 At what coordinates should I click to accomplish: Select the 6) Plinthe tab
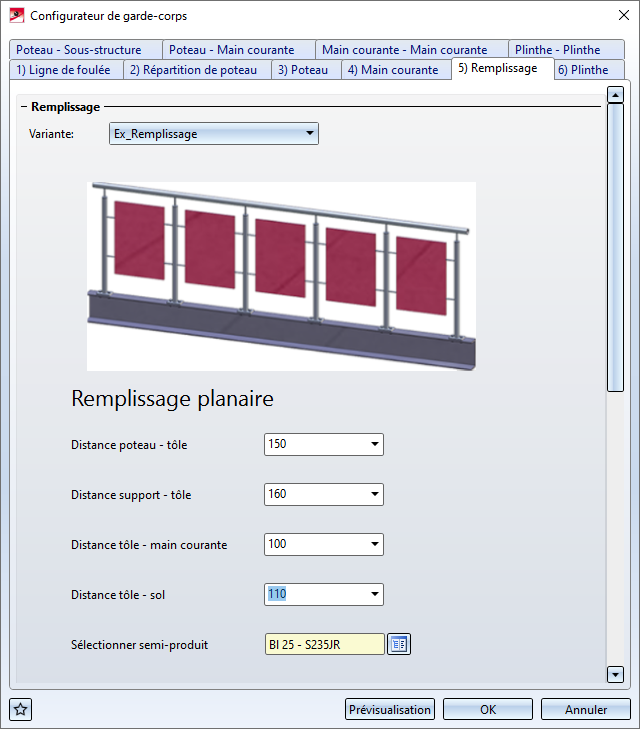click(589, 70)
